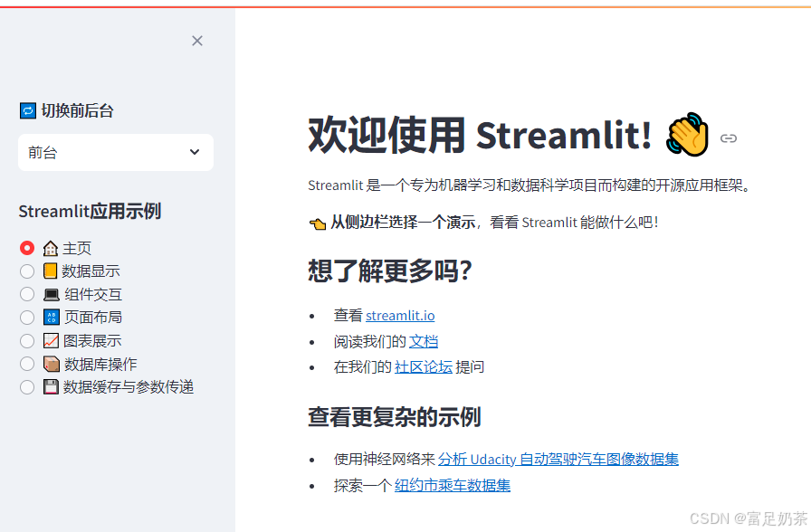This screenshot has width=811, height=532.
Task: Select the 数据显示 radio button
Action: [27, 271]
